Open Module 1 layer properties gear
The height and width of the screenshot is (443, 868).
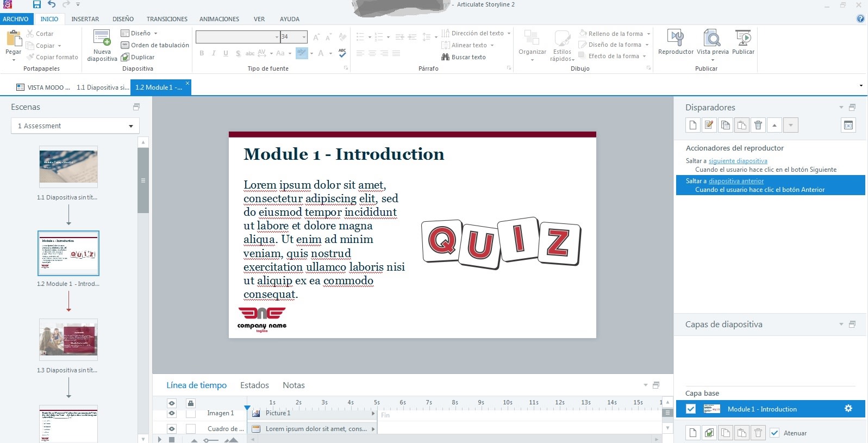848,409
